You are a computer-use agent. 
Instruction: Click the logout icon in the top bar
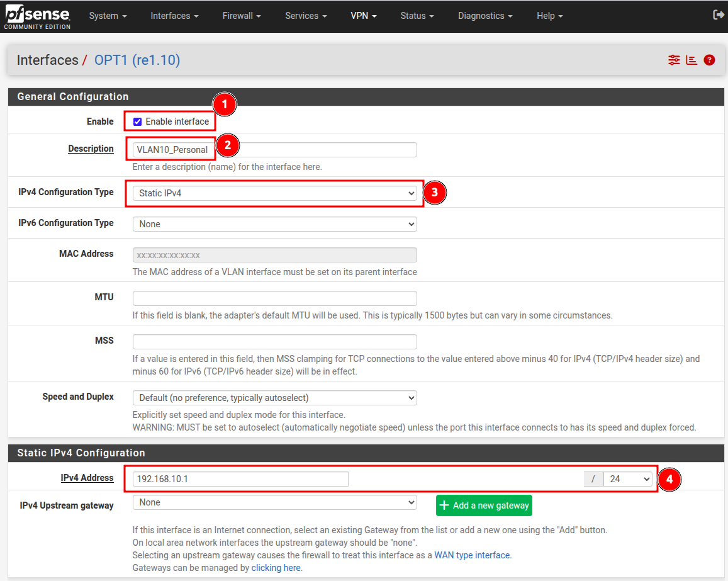(x=718, y=15)
